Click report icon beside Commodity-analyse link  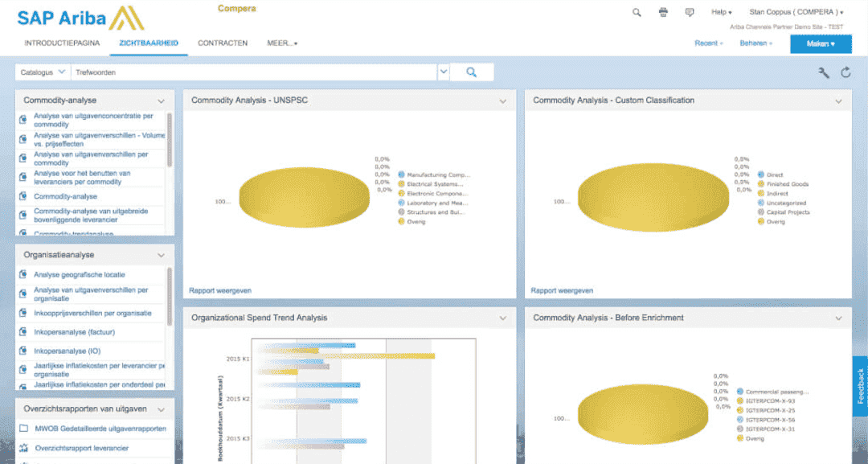click(x=23, y=197)
